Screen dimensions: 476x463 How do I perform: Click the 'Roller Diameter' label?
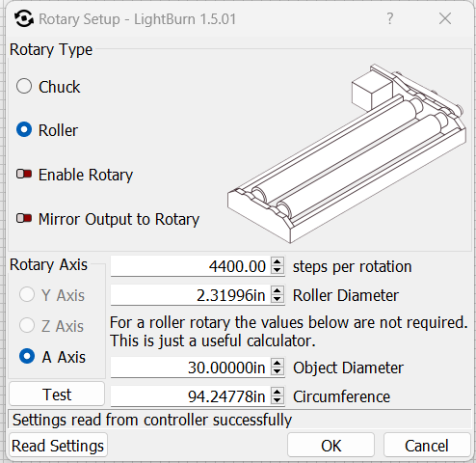click(x=346, y=295)
